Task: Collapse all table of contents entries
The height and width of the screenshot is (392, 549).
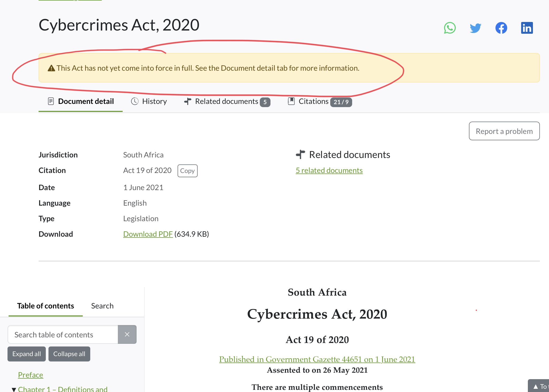Action: [x=69, y=354]
